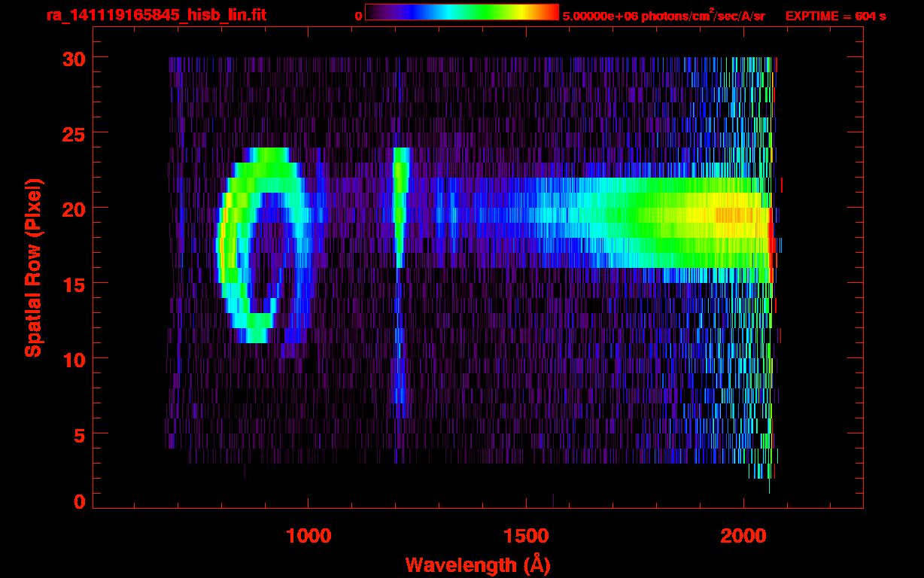Click the 1000 wavelength tick label

coord(309,536)
